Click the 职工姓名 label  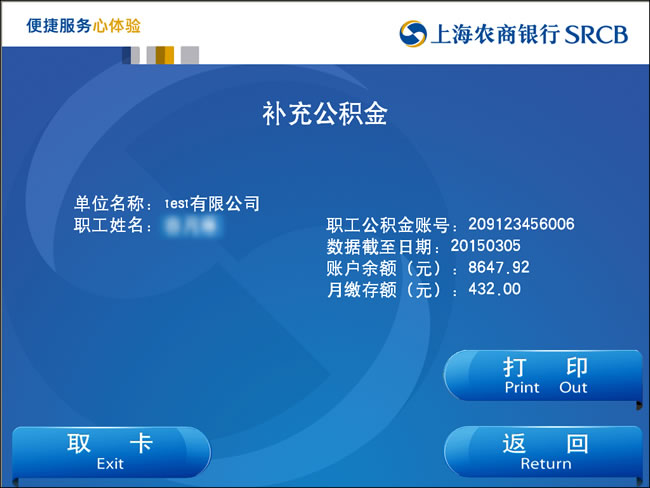(112, 226)
